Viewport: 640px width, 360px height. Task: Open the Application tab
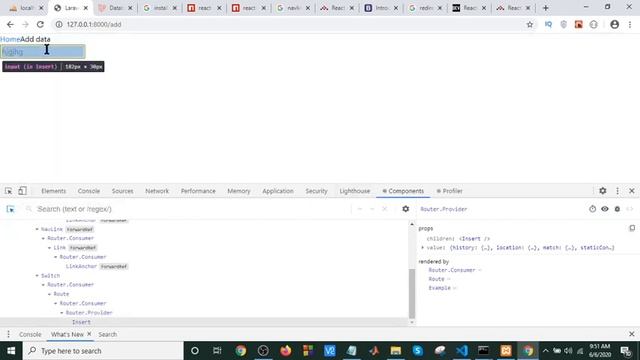pyautogui.click(x=278, y=191)
